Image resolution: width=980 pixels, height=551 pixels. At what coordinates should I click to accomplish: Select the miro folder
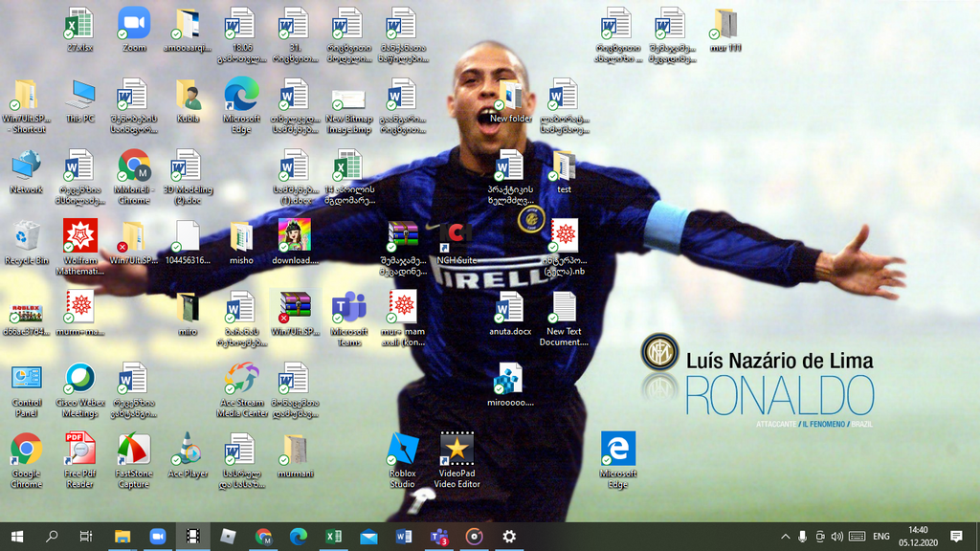188,314
